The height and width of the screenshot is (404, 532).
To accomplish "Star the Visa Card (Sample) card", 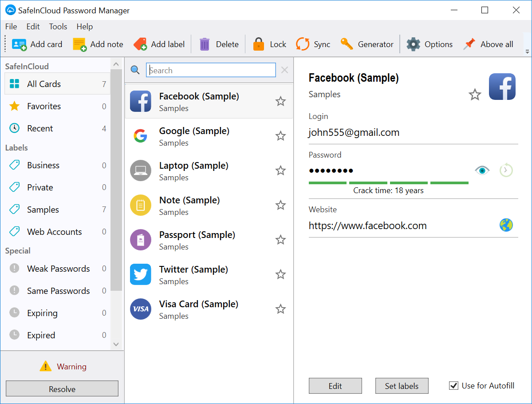I will click(x=280, y=309).
